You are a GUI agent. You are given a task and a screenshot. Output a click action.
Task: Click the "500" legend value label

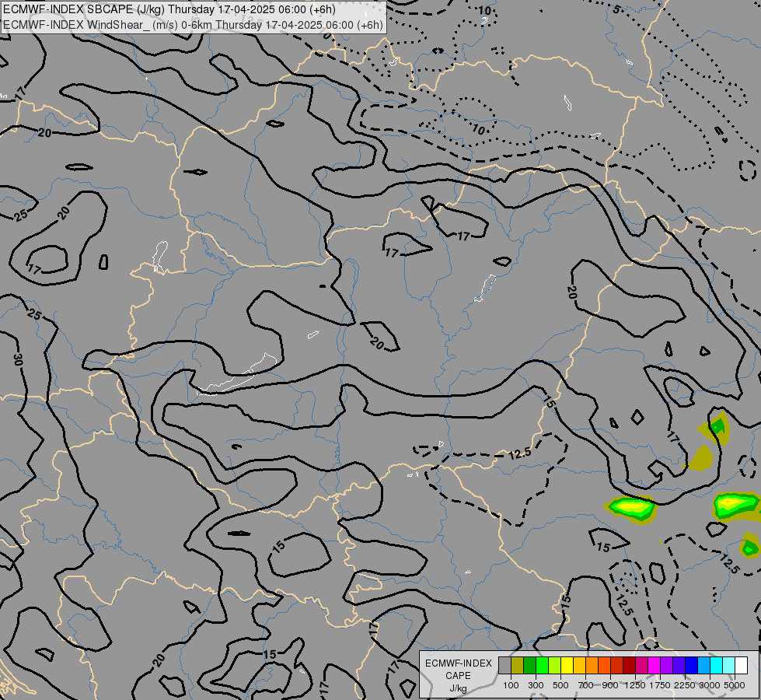pyautogui.click(x=560, y=685)
